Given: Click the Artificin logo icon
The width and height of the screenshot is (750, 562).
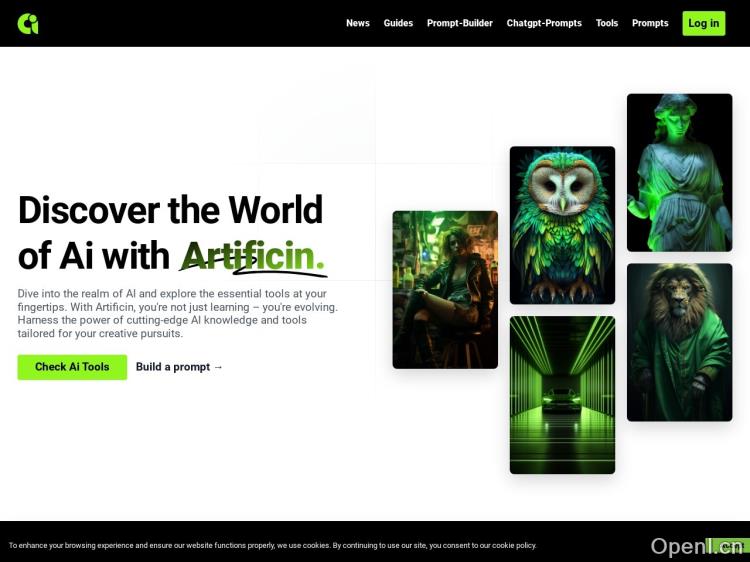Looking at the screenshot, I should 28,24.
